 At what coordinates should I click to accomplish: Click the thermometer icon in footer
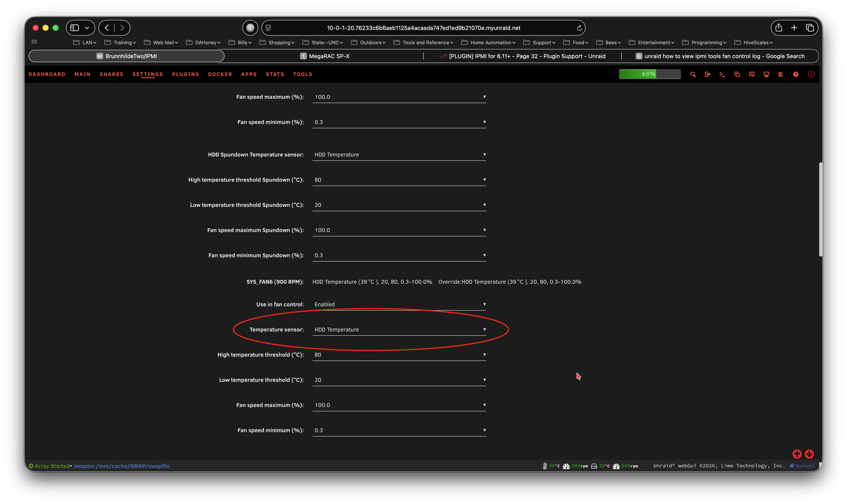pos(545,466)
